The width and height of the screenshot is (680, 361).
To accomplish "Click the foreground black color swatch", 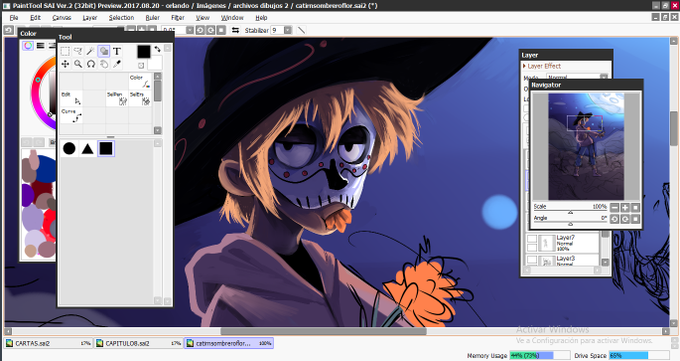I will pos(144,52).
